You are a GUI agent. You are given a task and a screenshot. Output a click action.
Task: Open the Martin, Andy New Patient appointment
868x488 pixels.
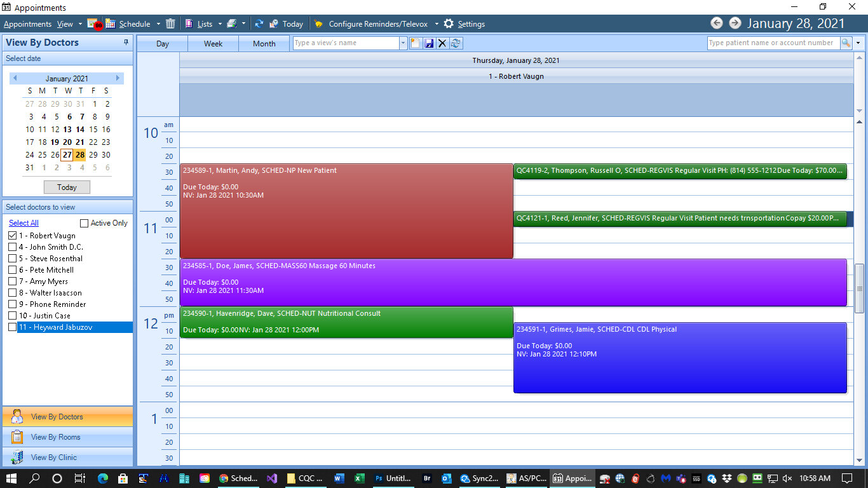coord(346,211)
